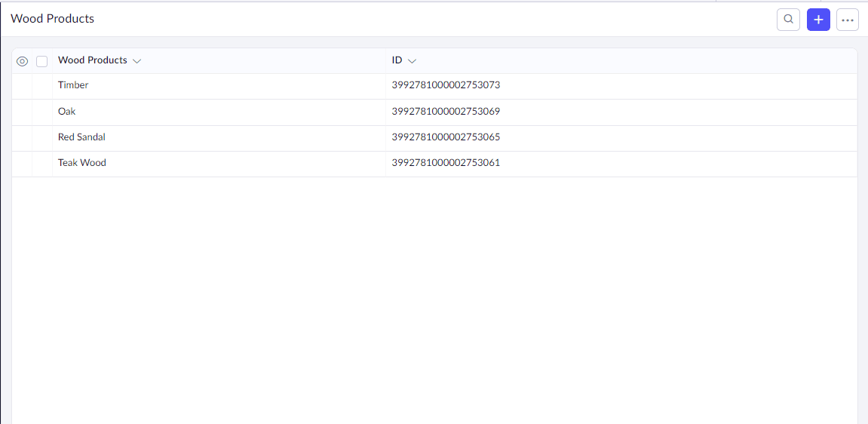Select the Teak Wood entry

81,163
